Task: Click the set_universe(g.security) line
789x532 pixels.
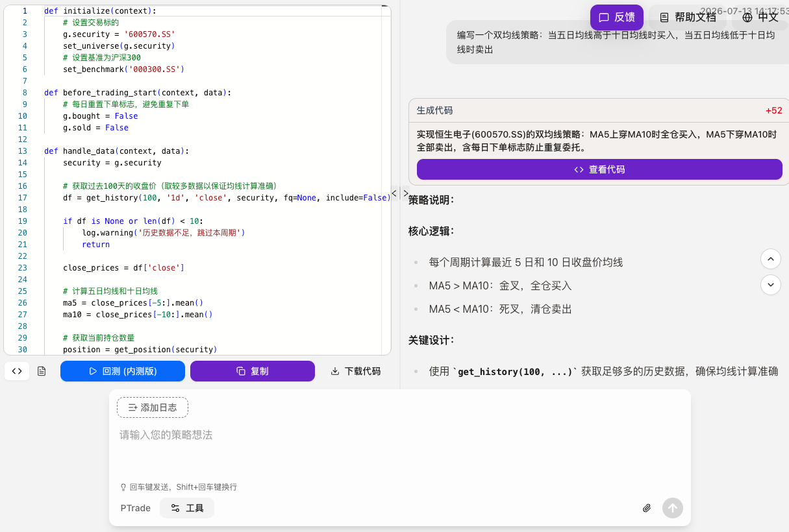Action: pyautogui.click(x=119, y=45)
